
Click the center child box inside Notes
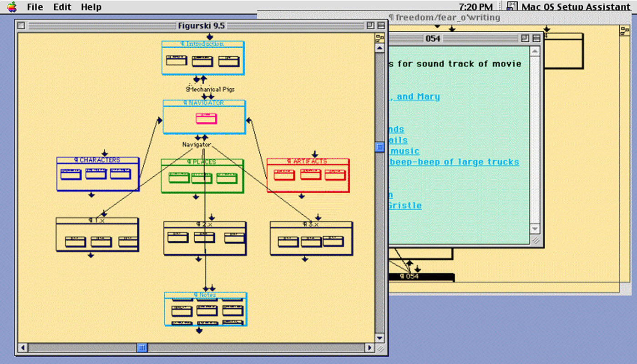click(x=207, y=311)
